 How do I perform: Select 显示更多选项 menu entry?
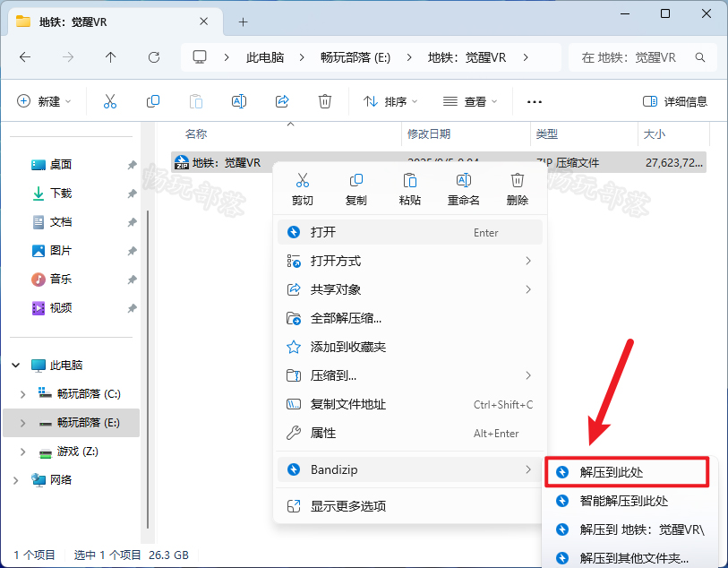(x=410, y=506)
